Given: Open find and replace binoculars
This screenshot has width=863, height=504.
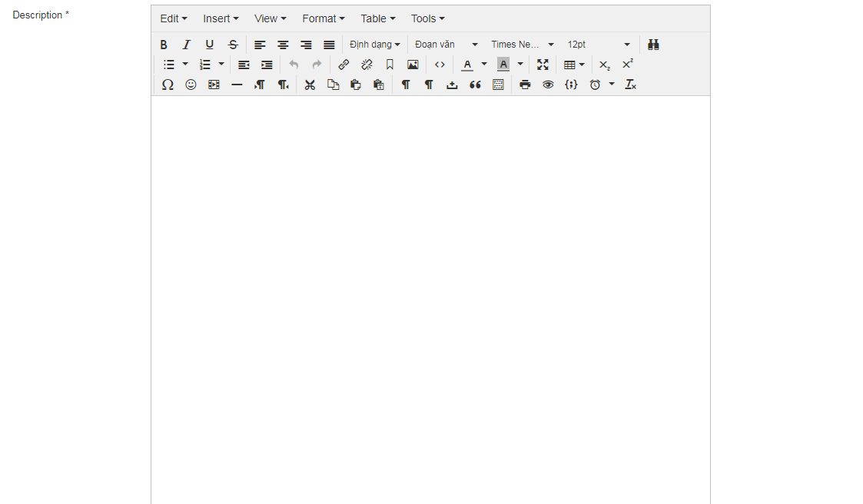Looking at the screenshot, I should tap(653, 45).
